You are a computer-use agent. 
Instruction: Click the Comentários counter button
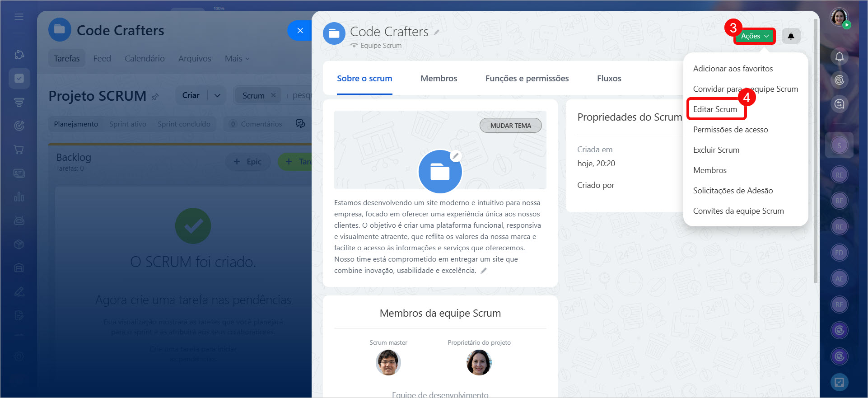click(255, 124)
